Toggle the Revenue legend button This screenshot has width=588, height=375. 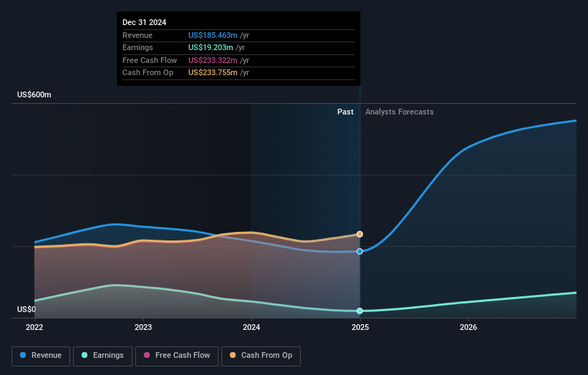tap(41, 356)
